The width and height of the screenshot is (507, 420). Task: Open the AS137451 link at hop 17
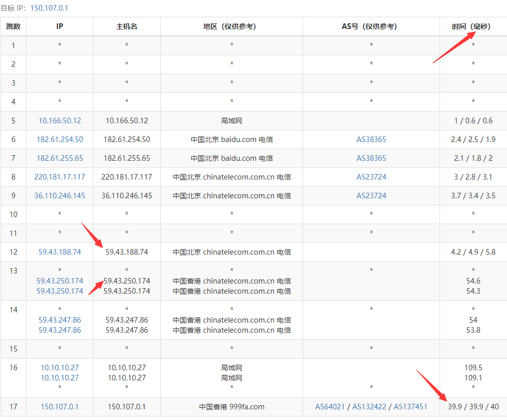click(x=410, y=407)
